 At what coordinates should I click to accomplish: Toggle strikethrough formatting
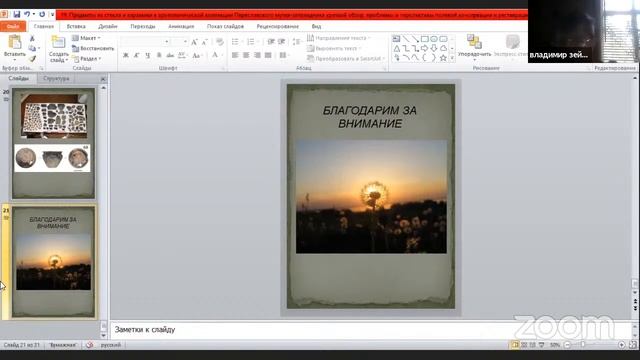click(170, 55)
